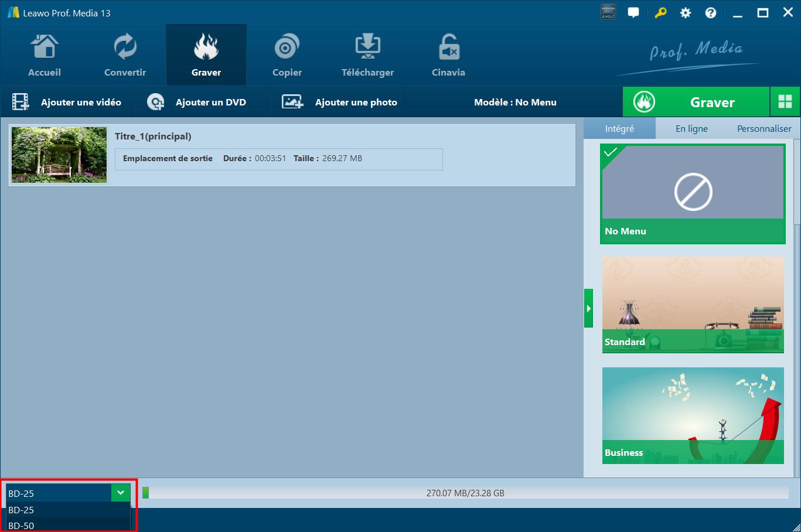Click the key registration icon
This screenshot has width=801, height=532.
660,12
